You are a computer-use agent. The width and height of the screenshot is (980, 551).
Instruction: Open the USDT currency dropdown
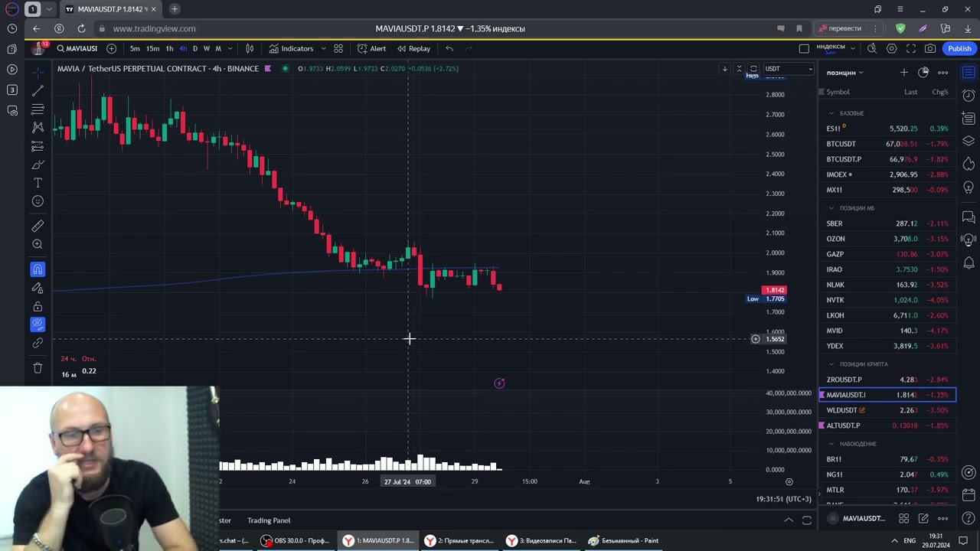coord(788,69)
